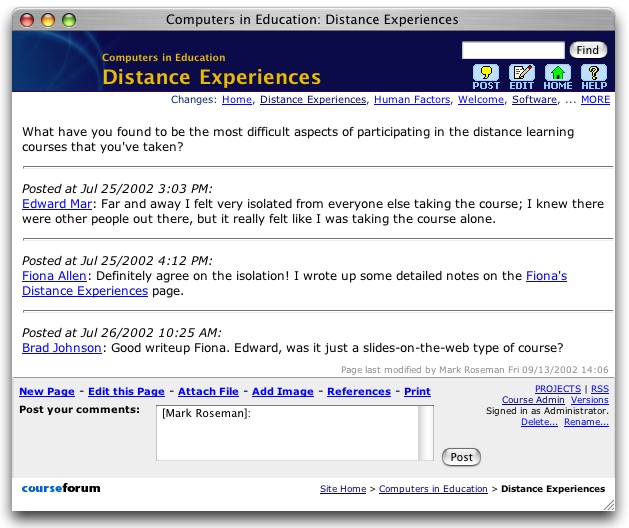Click the Add Image link
This screenshot has height=528, width=629.
(x=283, y=392)
